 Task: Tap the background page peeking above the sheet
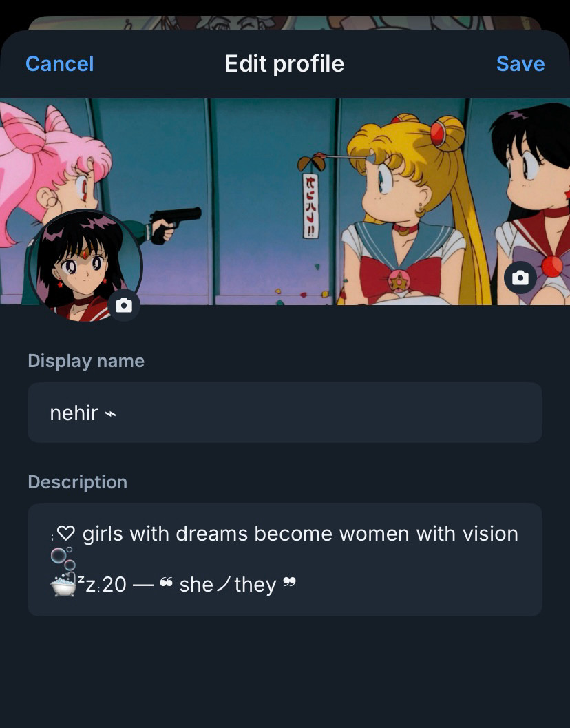point(285,22)
